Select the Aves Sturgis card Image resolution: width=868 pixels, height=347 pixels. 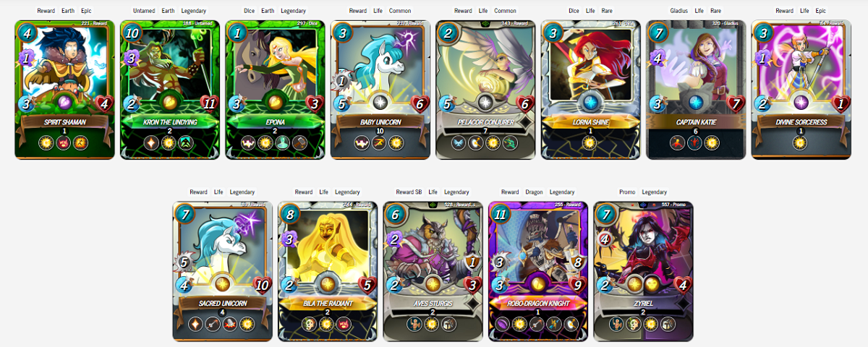(x=433, y=271)
